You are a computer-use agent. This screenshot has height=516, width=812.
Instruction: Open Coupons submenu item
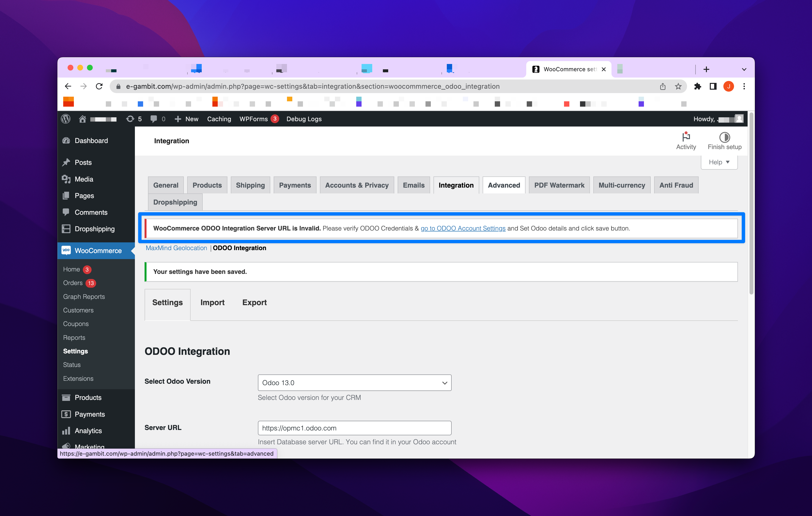click(76, 324)
